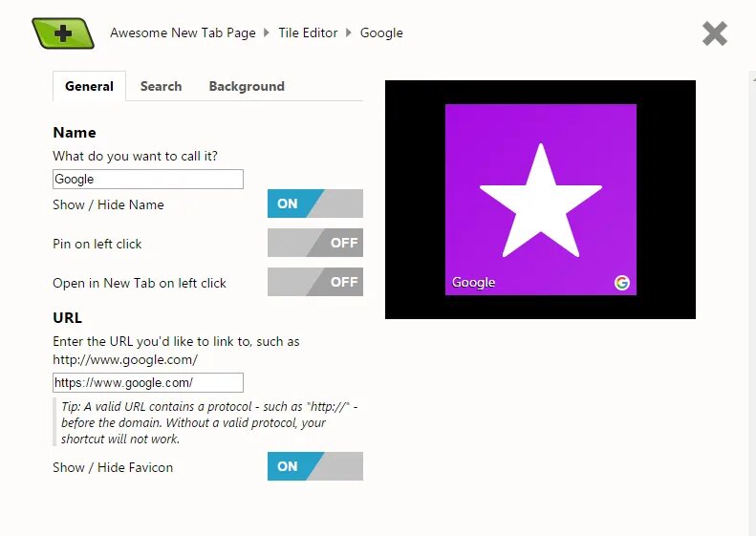Click the 'What do you want to call it?' text
Screen dimensions: 756x536
point(135,156)
